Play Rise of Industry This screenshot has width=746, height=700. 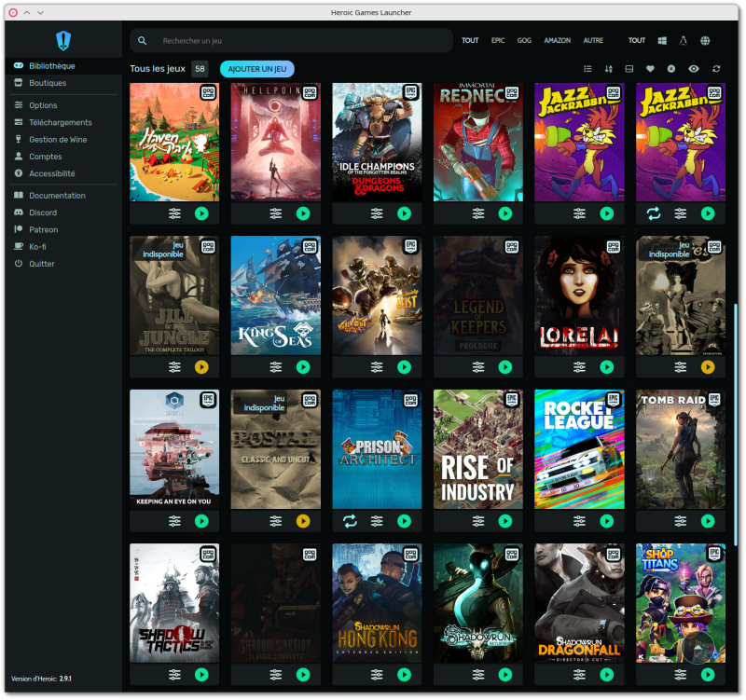(x=505, y=521)
